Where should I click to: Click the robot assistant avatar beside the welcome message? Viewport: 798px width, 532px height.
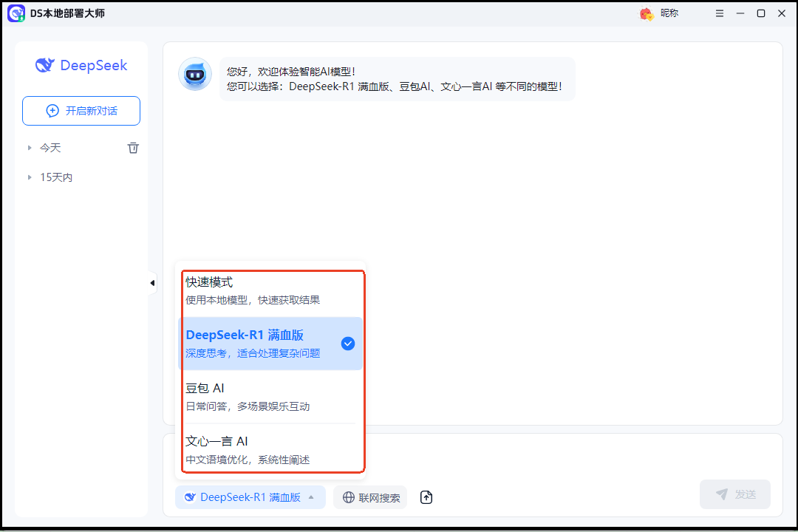pyautogui.click(x=194, y=74)
